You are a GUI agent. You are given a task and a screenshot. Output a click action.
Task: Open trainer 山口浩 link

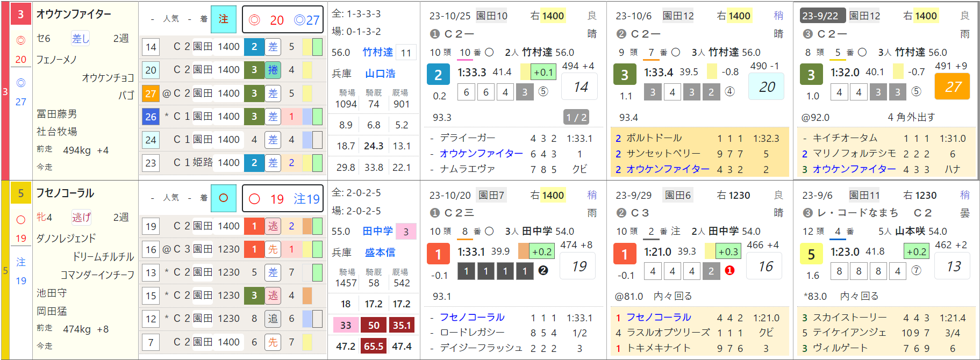[x=380, y=74]
